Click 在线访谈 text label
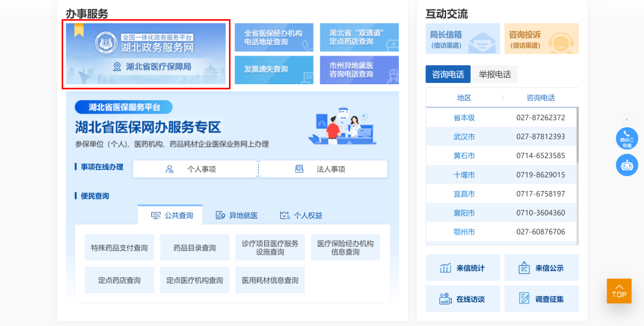 pyautogui.click(x=470, y=299)
